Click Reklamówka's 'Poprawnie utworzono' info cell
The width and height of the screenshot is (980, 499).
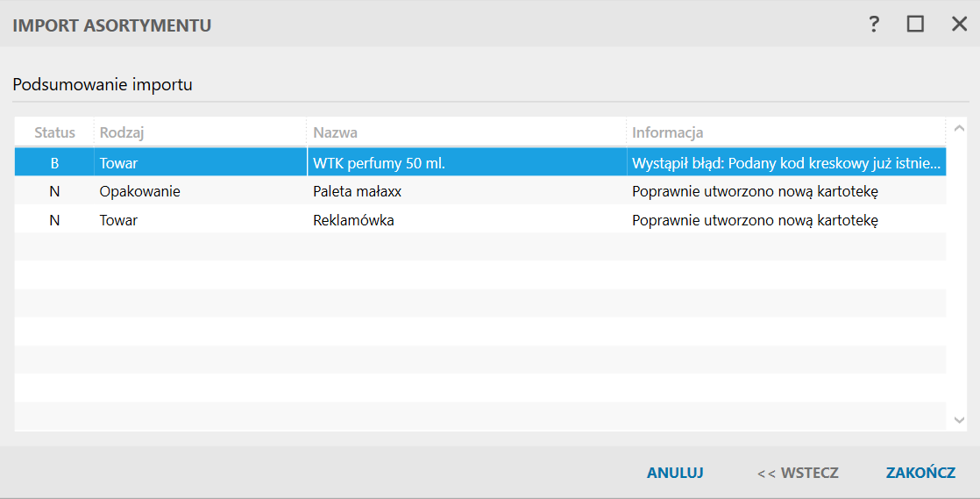coord(755,220)
